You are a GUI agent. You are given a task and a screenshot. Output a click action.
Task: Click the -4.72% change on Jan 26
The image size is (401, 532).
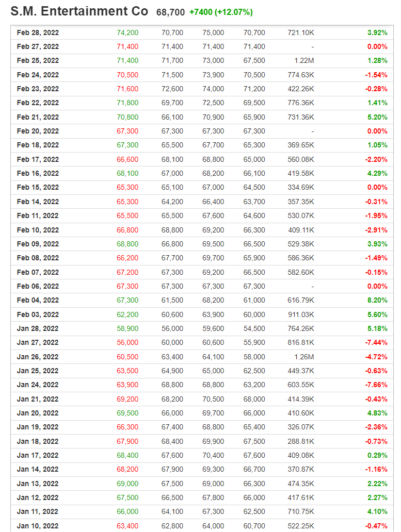[376, 357]
